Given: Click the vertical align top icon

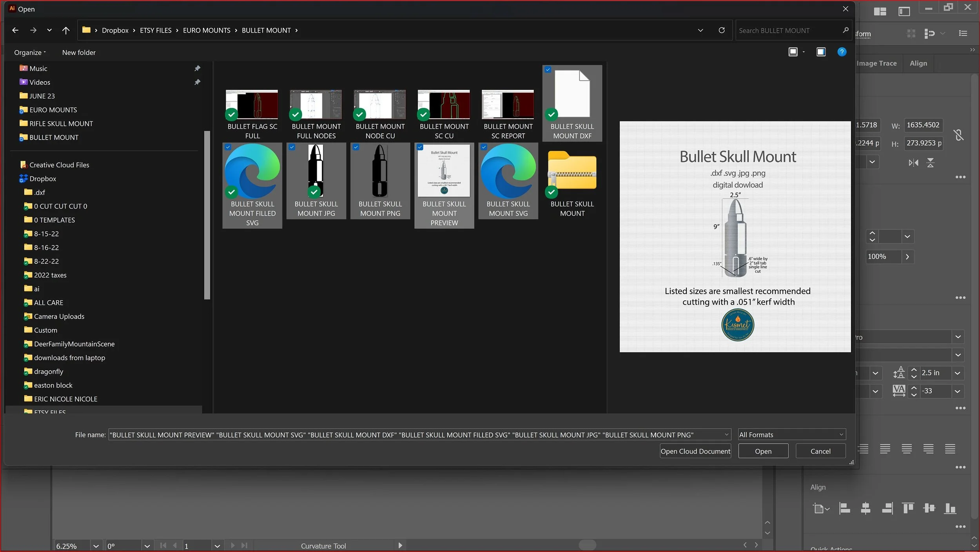Looking at the screenshot, I should [908, 508].
